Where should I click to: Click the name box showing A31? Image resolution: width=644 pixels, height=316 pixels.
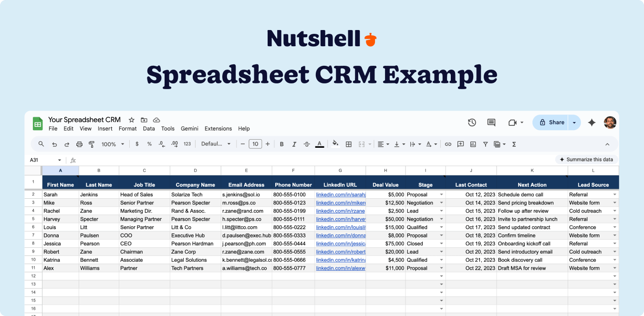pos(46,160)
